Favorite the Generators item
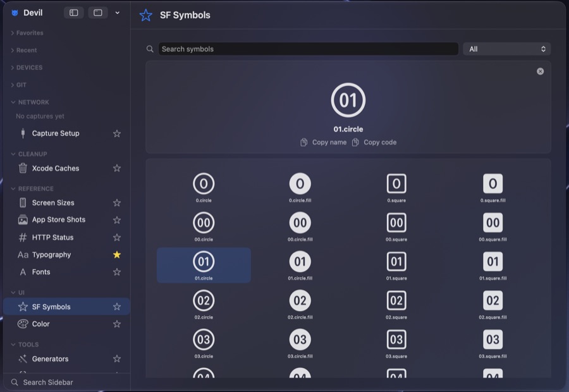This screenshot has width=569, height=392. 117,359
